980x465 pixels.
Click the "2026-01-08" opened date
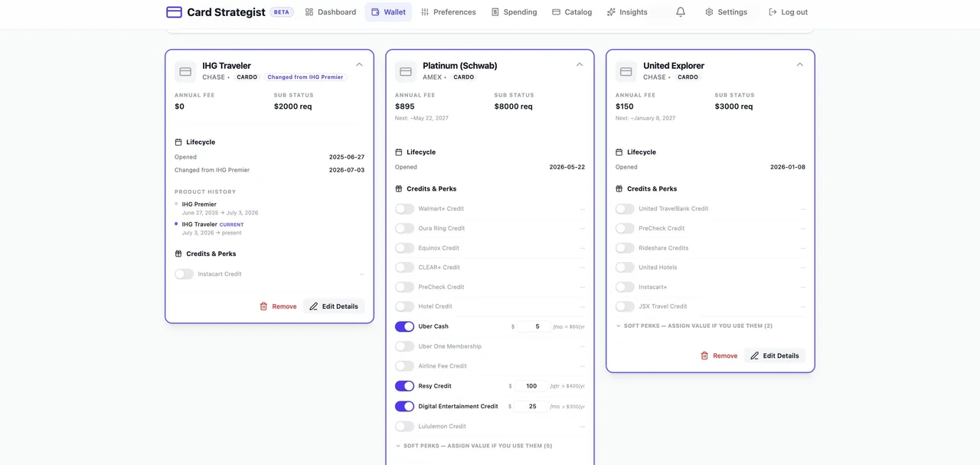click(788, 167)
